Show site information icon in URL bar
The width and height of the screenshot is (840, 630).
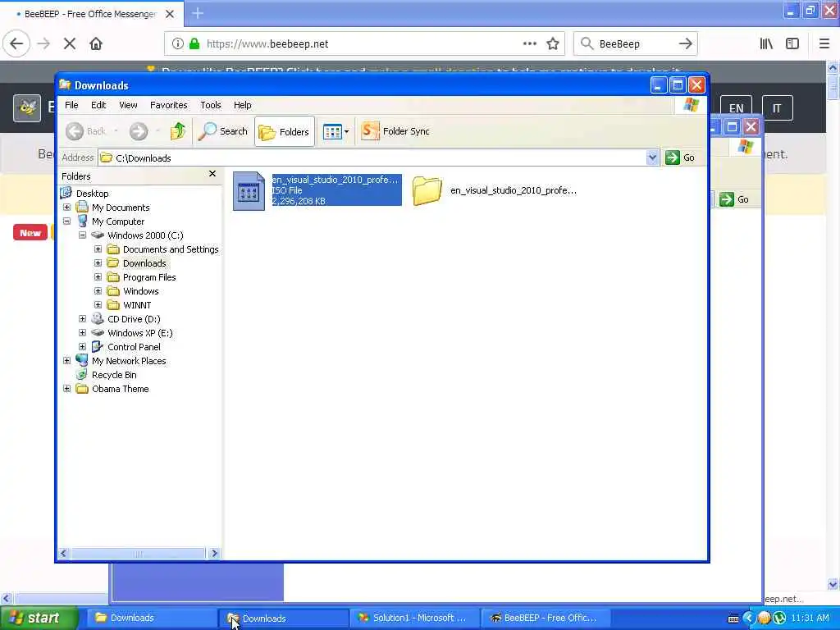177,44
